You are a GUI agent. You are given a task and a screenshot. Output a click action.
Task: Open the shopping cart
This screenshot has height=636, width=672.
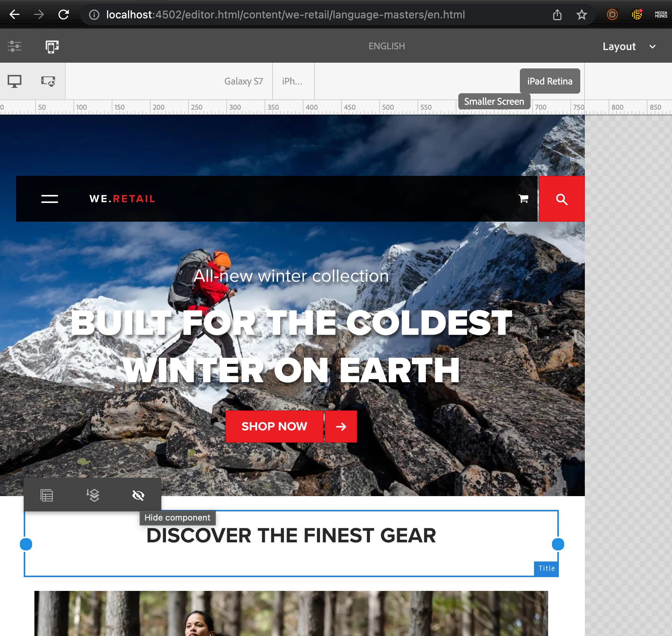[x=523, y=199]
